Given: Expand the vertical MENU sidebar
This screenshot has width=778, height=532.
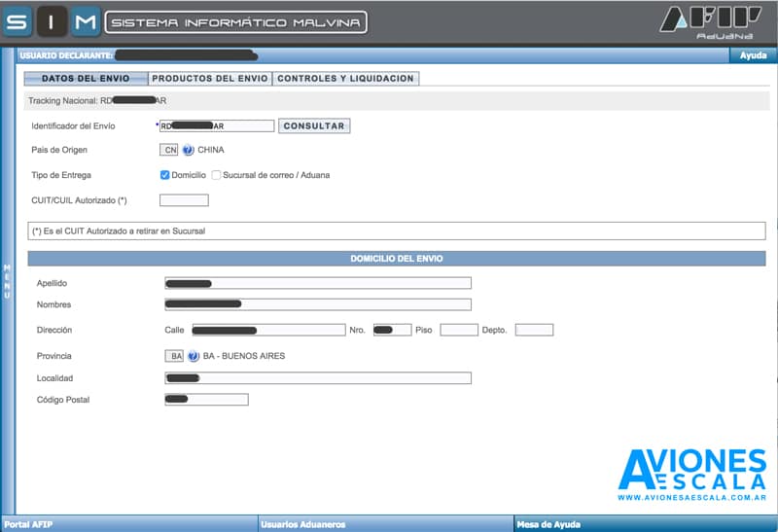Looking at the screenshot, I should [x=7, y=281].
